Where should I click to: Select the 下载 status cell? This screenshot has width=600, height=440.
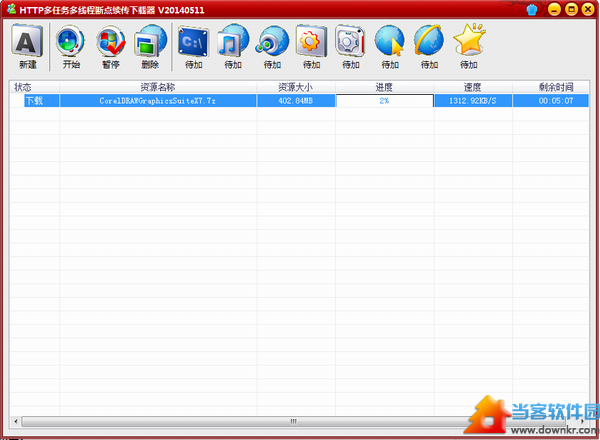(41, 101)
